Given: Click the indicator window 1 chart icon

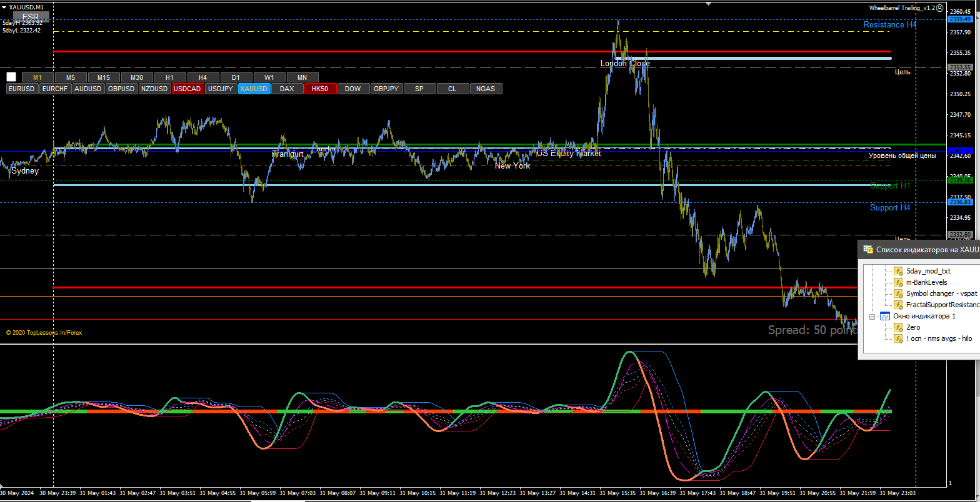Looking at the screenshot, I should point(884,316).
